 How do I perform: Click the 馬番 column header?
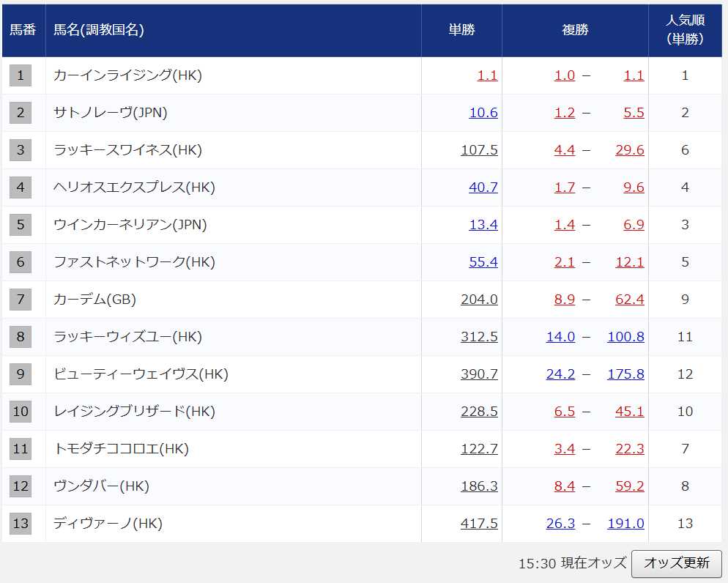tap(23, 30)
